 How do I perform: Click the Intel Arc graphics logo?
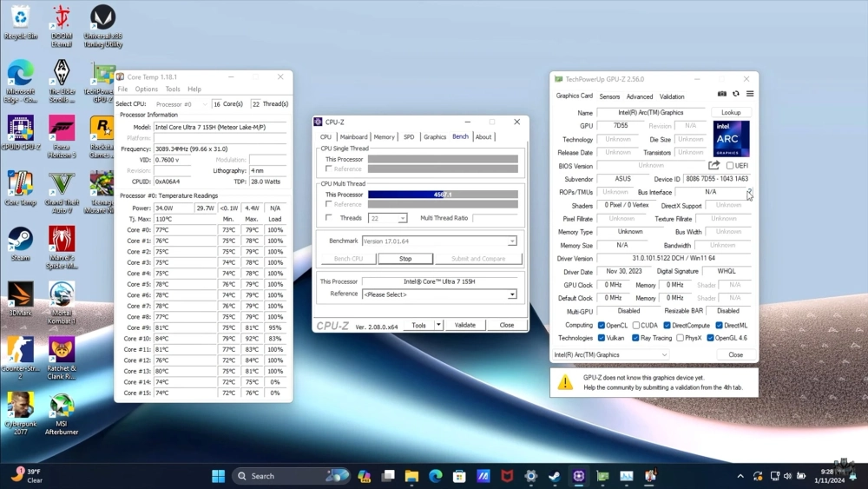[x=731, y=139]
